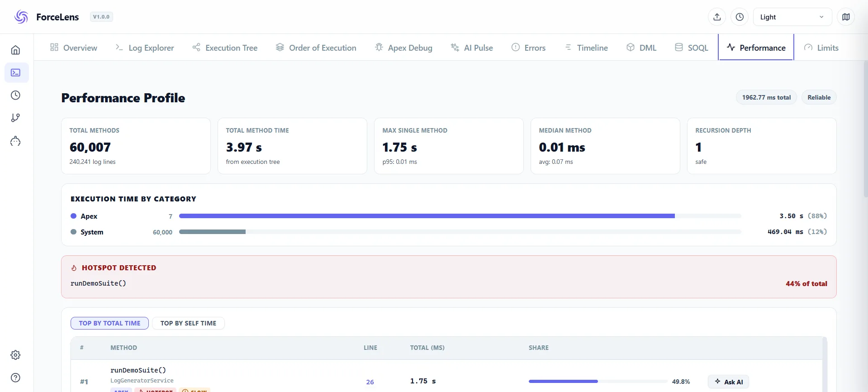Open the Light theme dropdown
Viewport: 868px width, 392px height.
pos(792,17)
